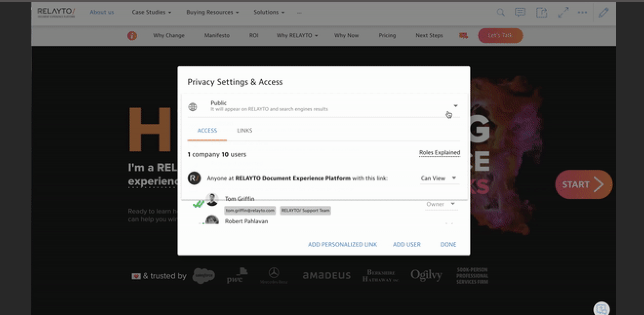644x315 pixels.
Task: Click the share/export icon in the top toolbar
Action: coord(542,12)
